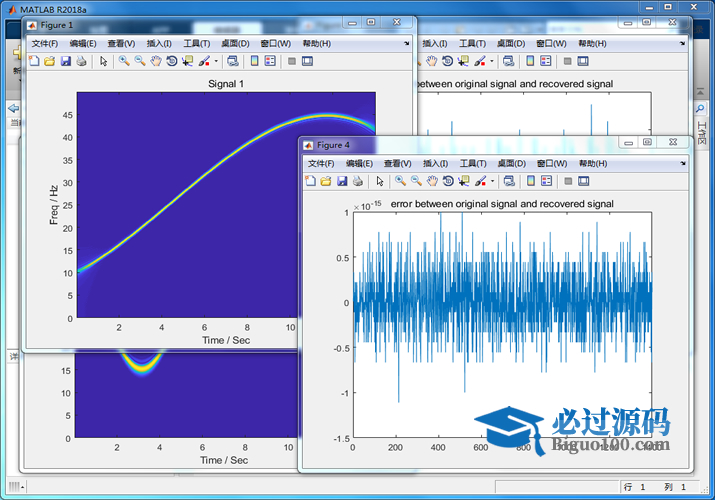Toggle Edit Plot arrow in Figure 4 toolbar
The image size is (715, 500).
[x=379, y=181]
